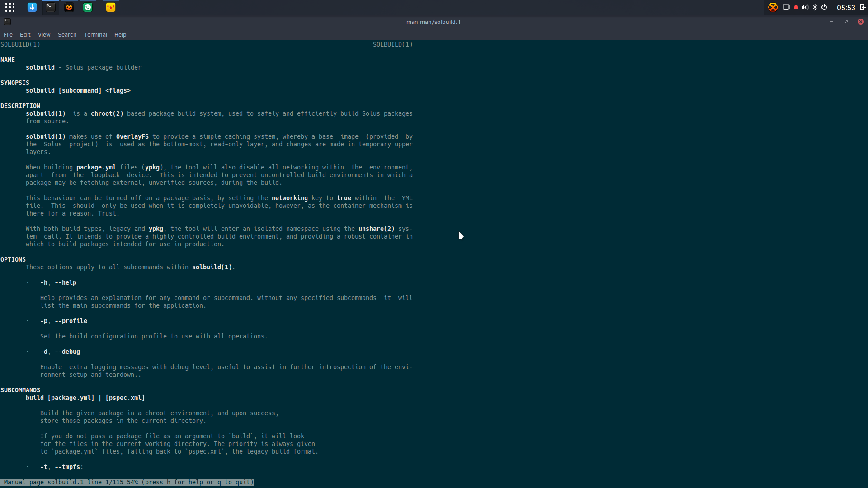Viewport: 868px width, 488px height.
Task: Click the bold chroot(2) reference
Action: coord(107,113)
